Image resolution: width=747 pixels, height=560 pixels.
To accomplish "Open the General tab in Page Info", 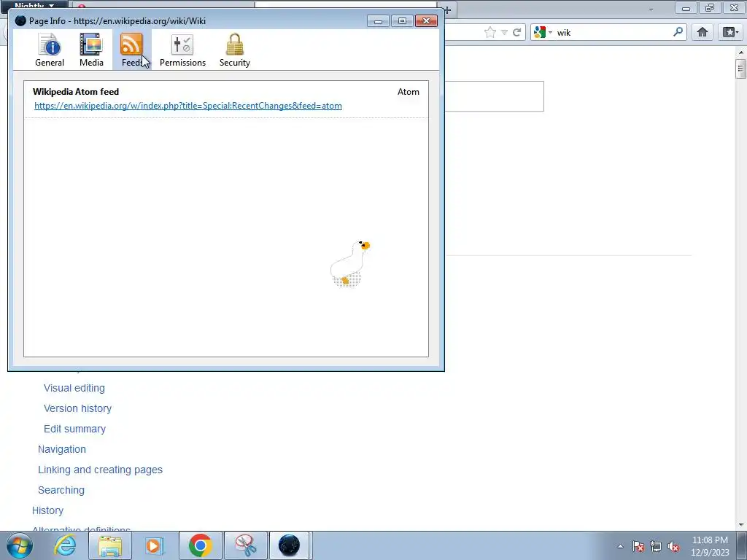I will point(50,50).
